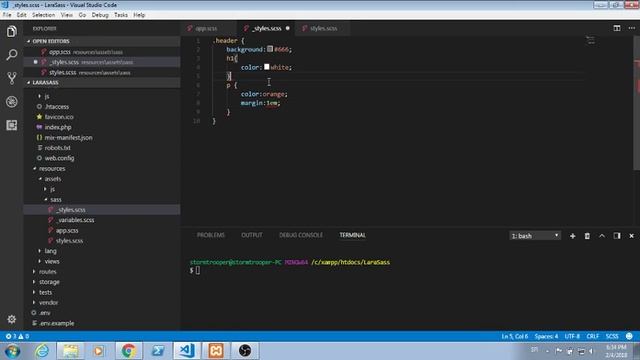Open the File menu
Viewport: 640px width, 360px height.
7,15
